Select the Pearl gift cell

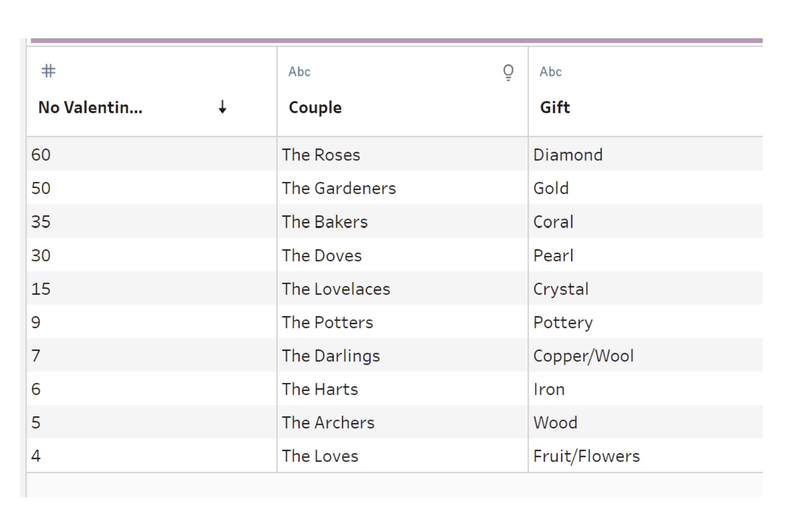pos(553,255)
